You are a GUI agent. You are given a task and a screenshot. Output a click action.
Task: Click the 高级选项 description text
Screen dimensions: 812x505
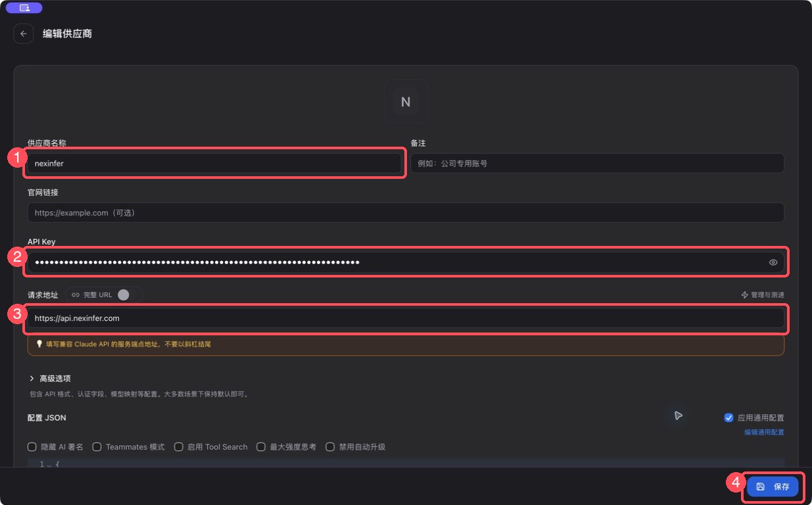click(139, 394)
